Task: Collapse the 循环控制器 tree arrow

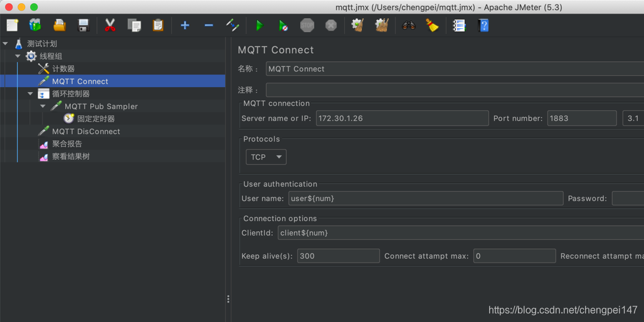Action: [30, 93]
